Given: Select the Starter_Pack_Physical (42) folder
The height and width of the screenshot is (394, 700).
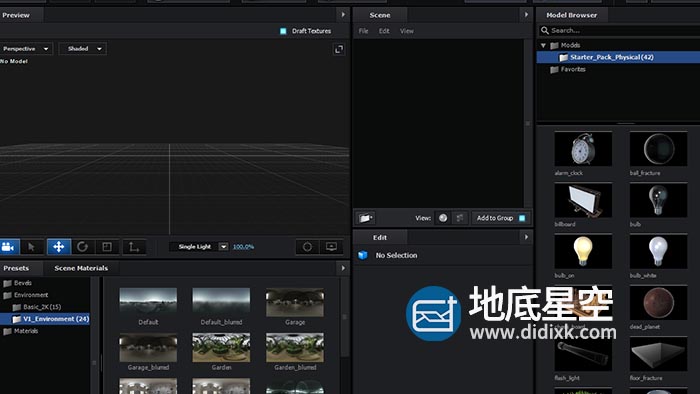Looking at the screenshot, I should 618,57.
